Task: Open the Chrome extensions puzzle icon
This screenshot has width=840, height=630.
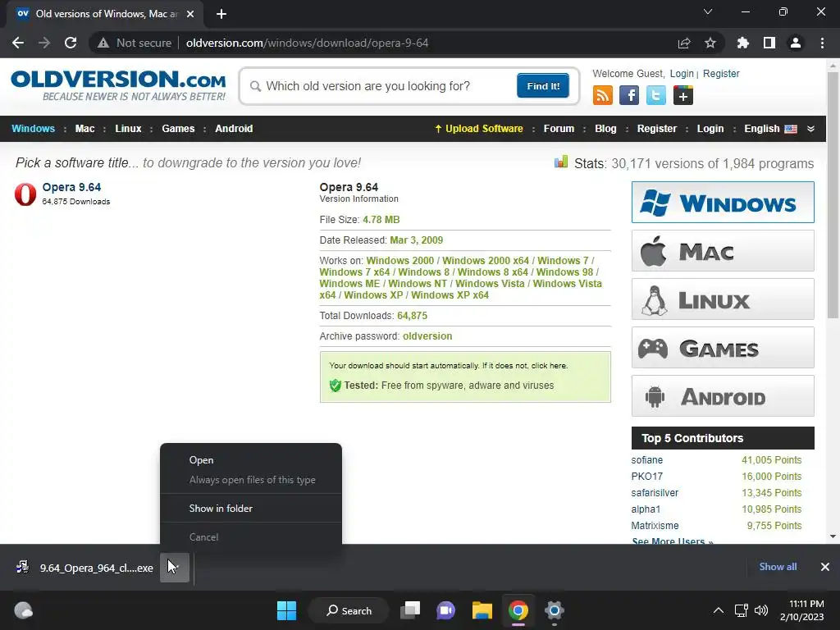Action: pyautogui.click(x=742, y=43)
